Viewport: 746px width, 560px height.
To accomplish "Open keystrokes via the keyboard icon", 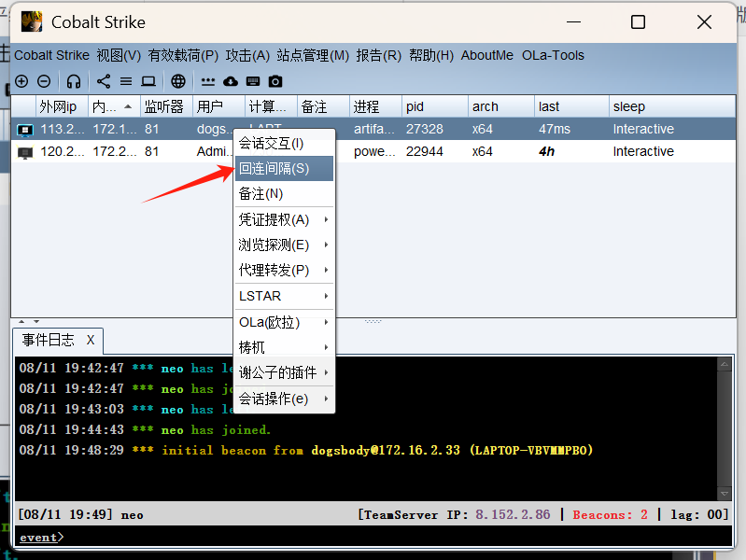I will tap(253, 81).
